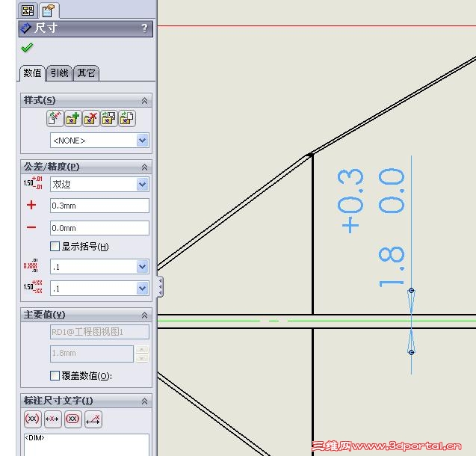Click the plus tolerance 0.3mm field
The height and width of the screenshot is (456, 476).
click(99, 206)
